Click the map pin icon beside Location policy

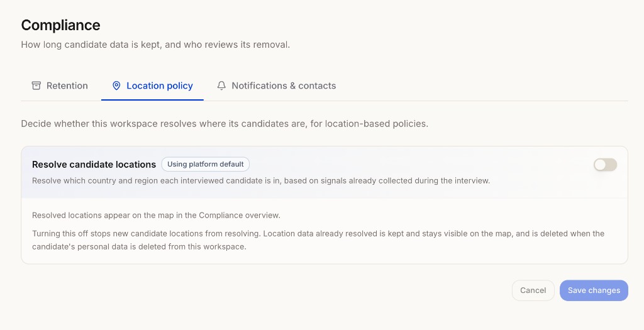pyautogui.click(x=116, y=85)
